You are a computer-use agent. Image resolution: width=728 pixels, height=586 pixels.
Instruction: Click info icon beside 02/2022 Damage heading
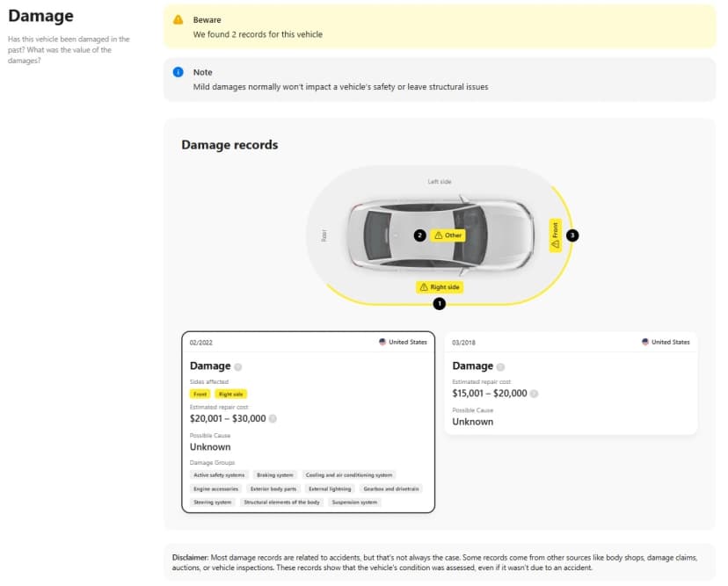(x=238, y=366)
